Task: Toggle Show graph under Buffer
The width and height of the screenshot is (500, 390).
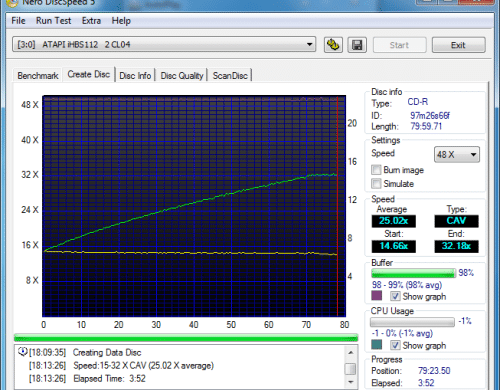Action: click(395, 296)
